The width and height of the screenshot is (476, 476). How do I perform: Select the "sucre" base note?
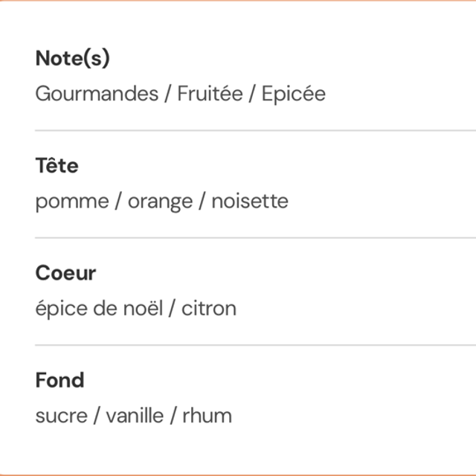[x=60, y=416]
